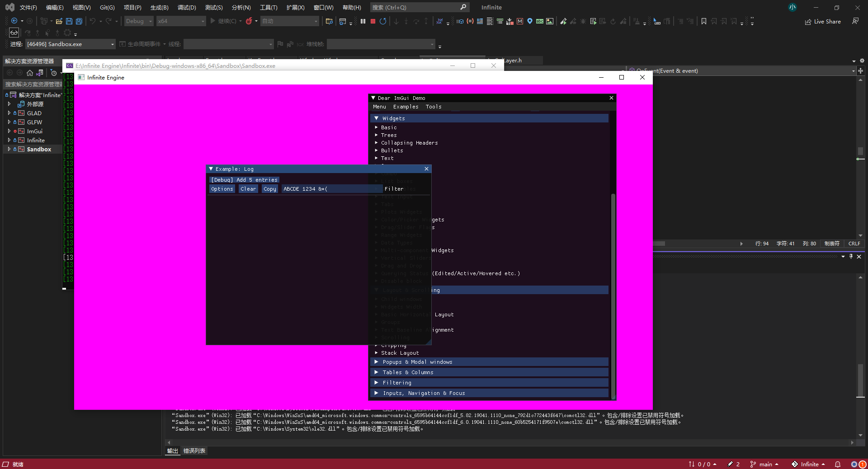The height and width of the screenshot is (469, 868).
Task: Expand the GLAD project node
Action: coord(9,113)
